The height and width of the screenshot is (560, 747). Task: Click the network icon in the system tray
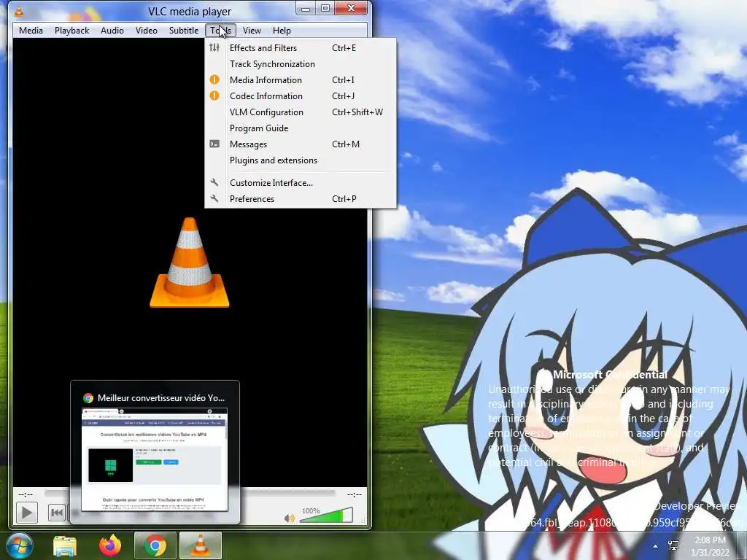(x=673, y=545)
